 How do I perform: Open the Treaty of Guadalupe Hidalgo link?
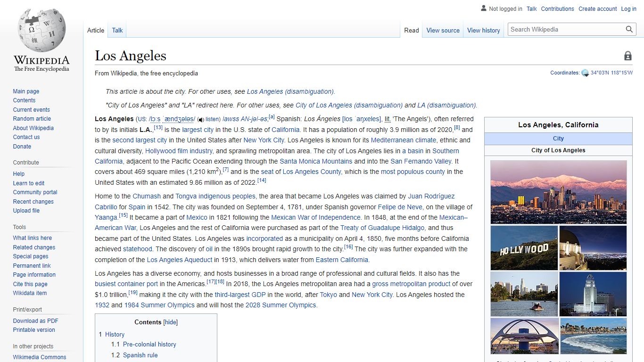tap(382, 228)
